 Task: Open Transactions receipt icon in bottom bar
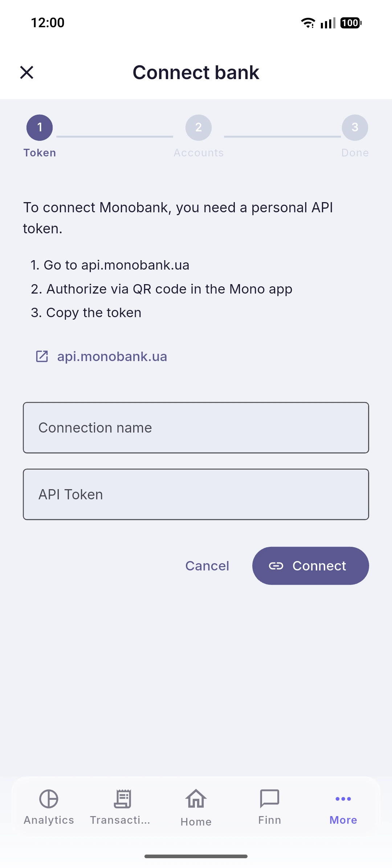123,799
